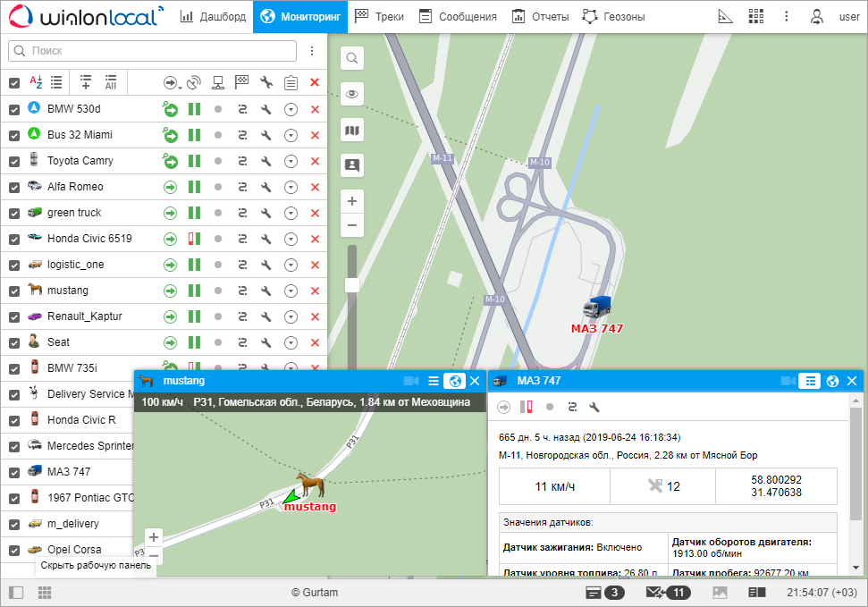Click the ruler measurement tools icon

click(x=725, y=16)
